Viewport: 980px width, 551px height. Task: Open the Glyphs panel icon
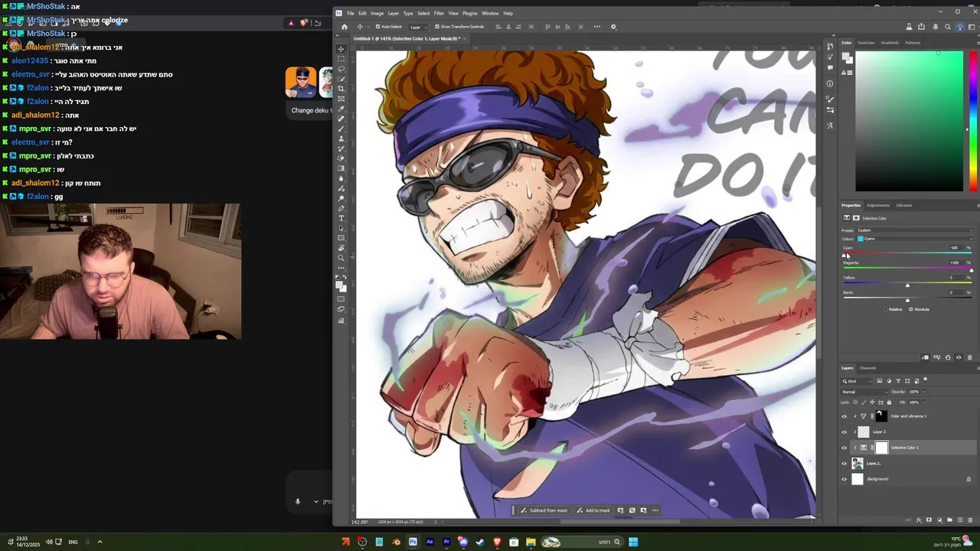[x=830, y=126]
